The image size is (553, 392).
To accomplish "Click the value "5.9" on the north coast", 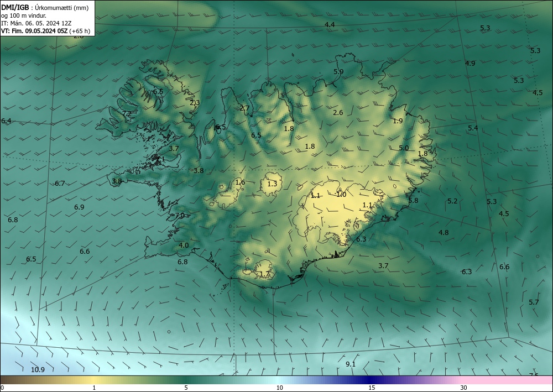I will pos(338,71).
